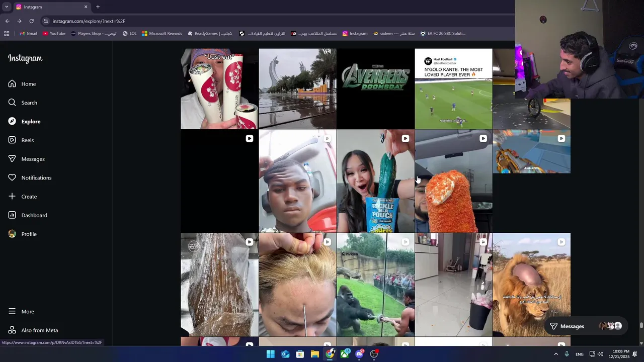Open the Windows Start menu
The width and height of the screenshot is (644, 362).
click(x=270, y=354)
